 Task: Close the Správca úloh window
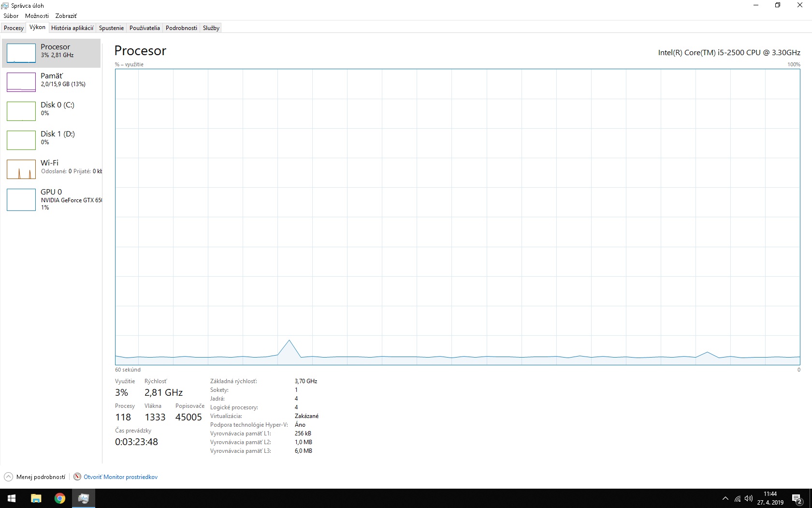[x=800, y=5]
